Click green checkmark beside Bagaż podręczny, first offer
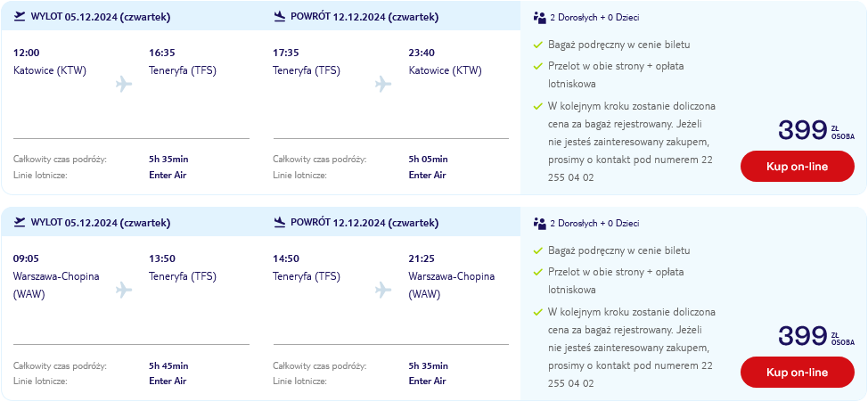 (537, 45)
